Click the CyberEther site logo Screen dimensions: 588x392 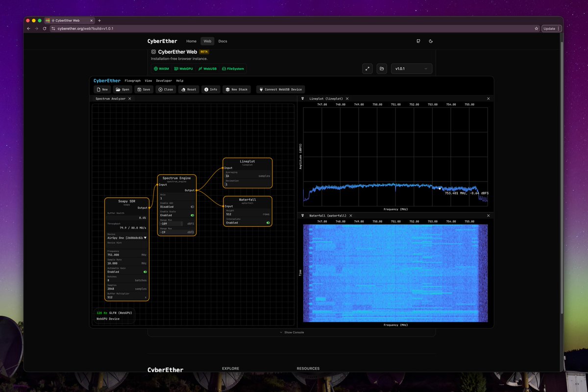coord(162,41)
